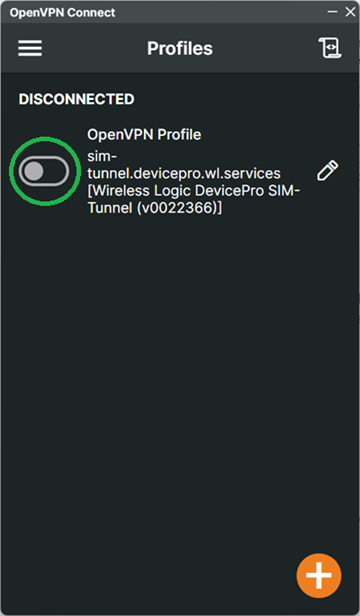
Task: Click the scroll document icon beside Profiles
Action: (x=329, y=48)
